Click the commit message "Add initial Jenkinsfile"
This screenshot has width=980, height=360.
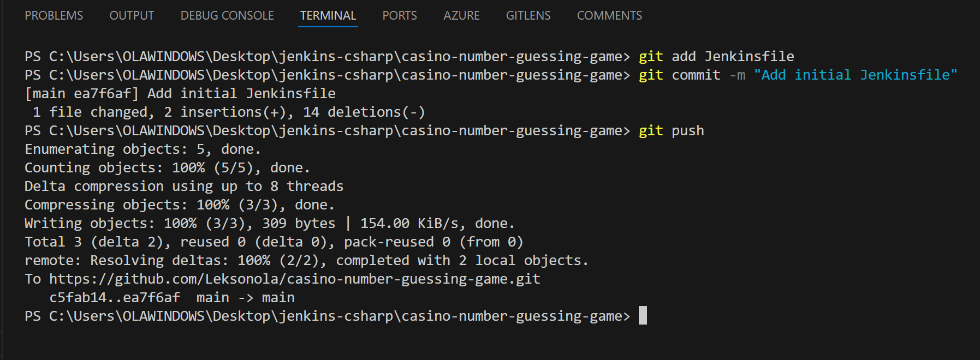coord(856,75)
